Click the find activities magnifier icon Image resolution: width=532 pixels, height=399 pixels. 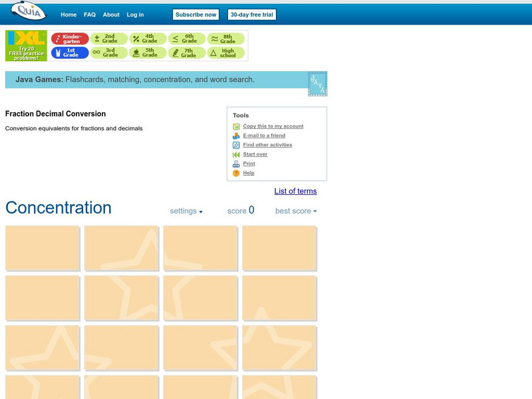[x=236, y=145]
